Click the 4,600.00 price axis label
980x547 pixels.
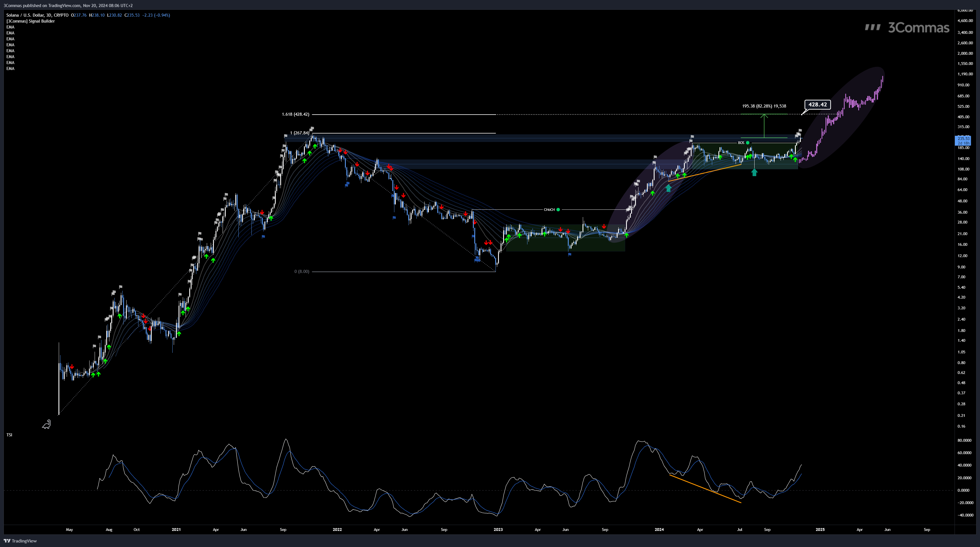click(965, 21)
